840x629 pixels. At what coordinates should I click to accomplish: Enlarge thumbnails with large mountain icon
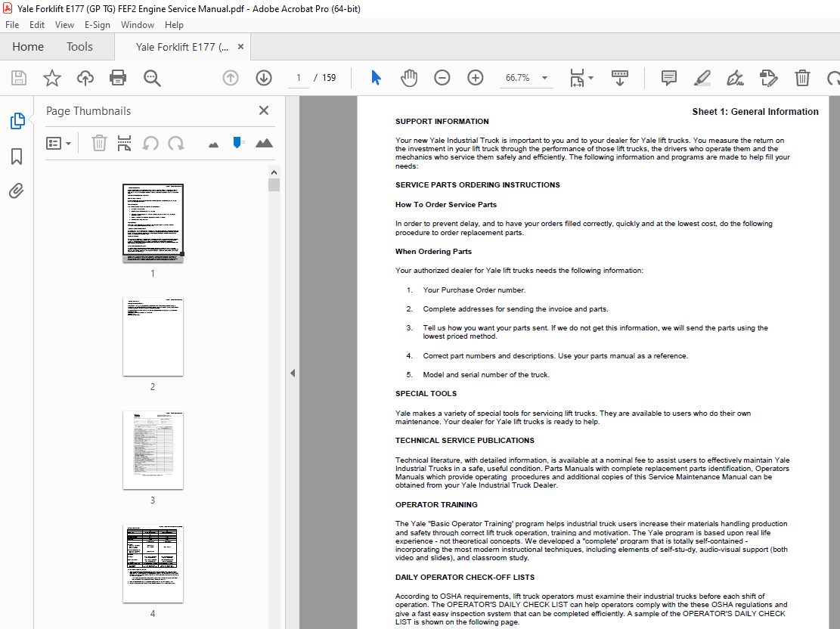pyautogui.click(x=264, y=143)
